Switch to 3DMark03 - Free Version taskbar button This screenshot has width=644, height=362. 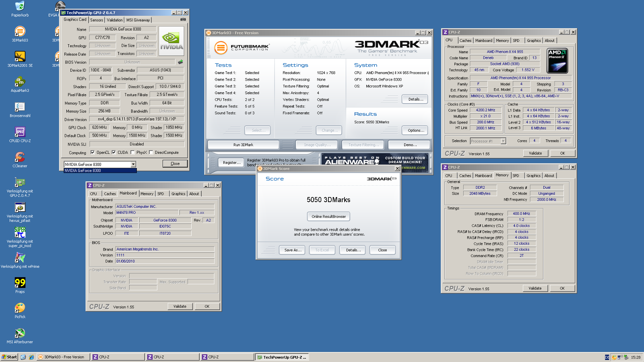click(63, 357)
